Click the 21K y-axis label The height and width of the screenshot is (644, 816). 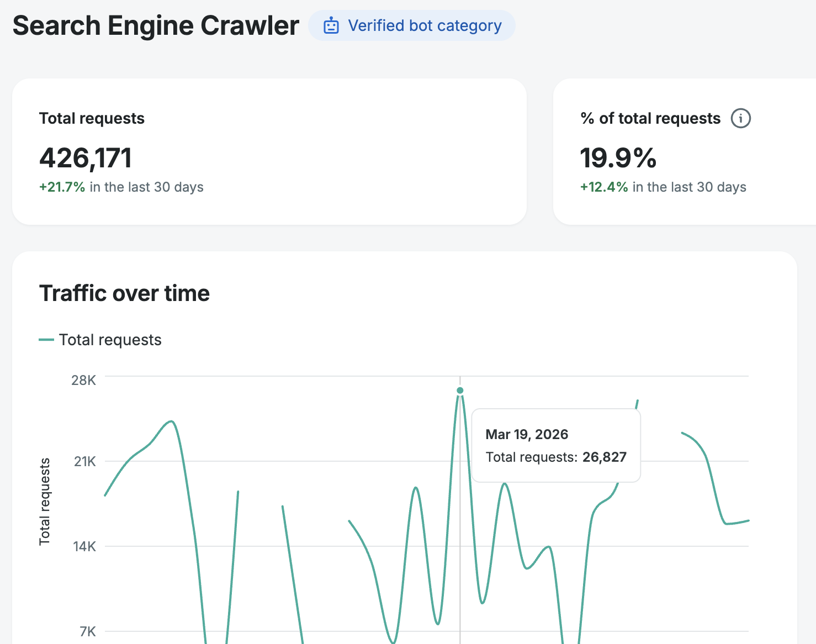click(x=84, y=461)
